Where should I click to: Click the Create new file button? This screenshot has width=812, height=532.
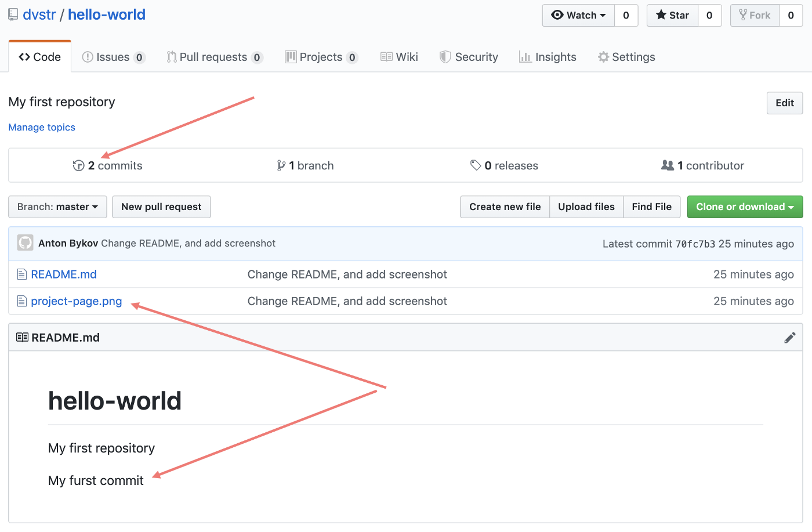[505, 207]
